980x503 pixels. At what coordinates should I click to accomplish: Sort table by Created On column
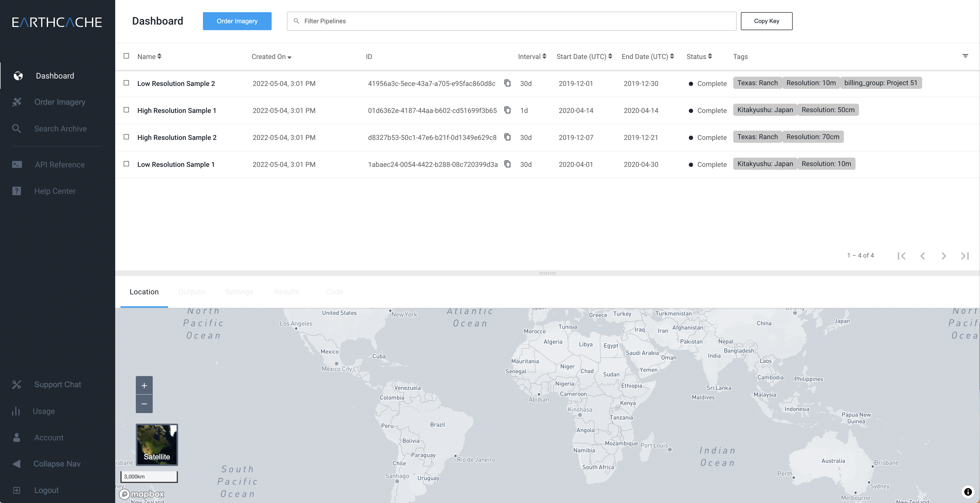click(x=271, y=57)
